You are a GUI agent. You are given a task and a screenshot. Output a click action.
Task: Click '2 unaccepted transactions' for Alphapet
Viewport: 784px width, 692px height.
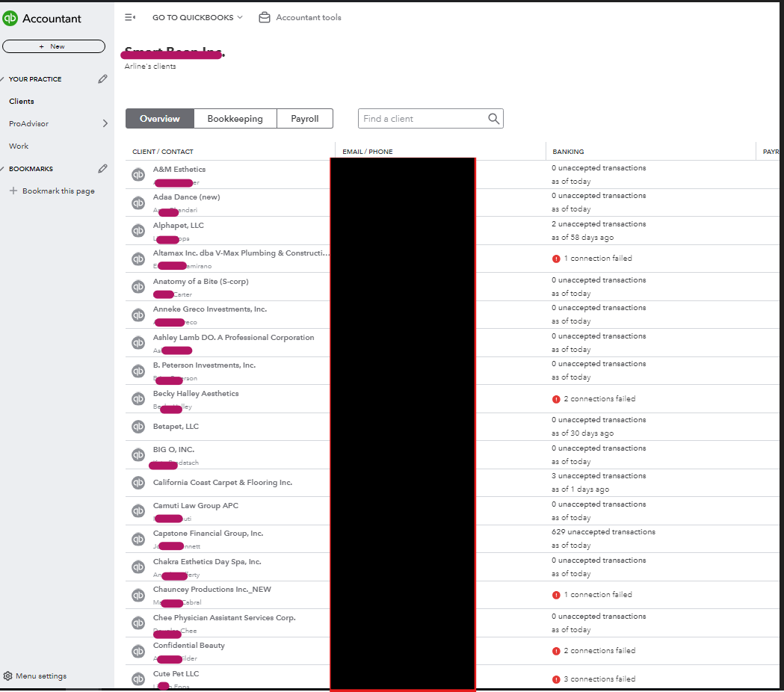tap(599, 224)
